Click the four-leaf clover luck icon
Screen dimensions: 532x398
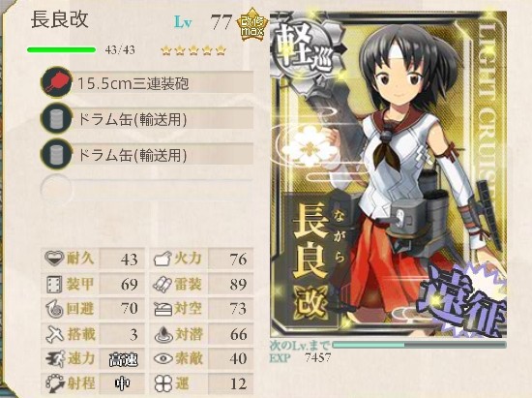[163, 383]
